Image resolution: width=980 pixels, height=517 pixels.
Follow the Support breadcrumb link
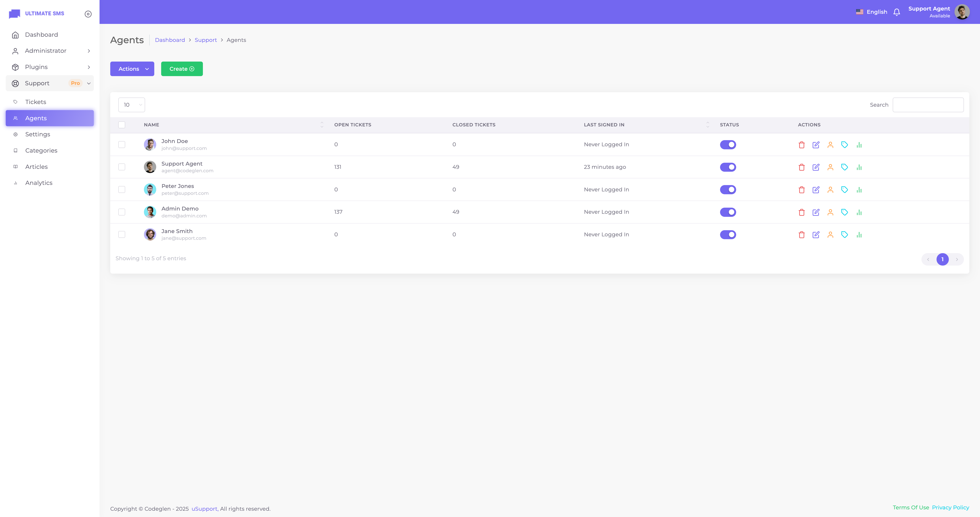coord(205,40)
